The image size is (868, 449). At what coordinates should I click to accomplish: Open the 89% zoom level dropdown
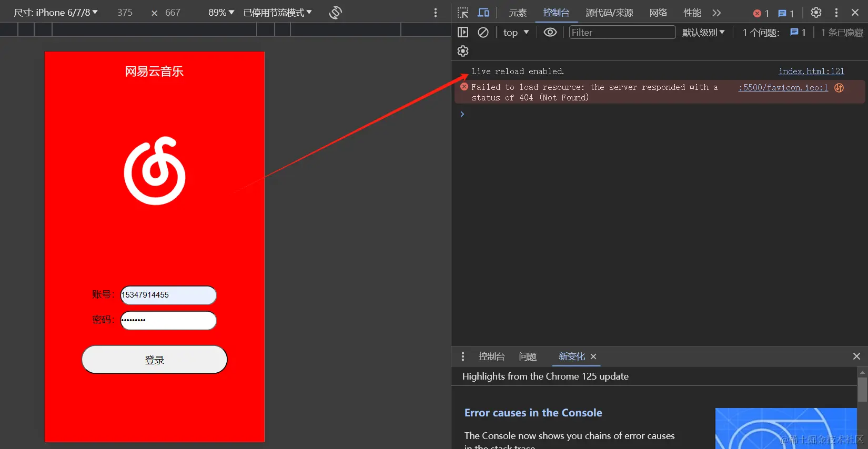(221, 13)
